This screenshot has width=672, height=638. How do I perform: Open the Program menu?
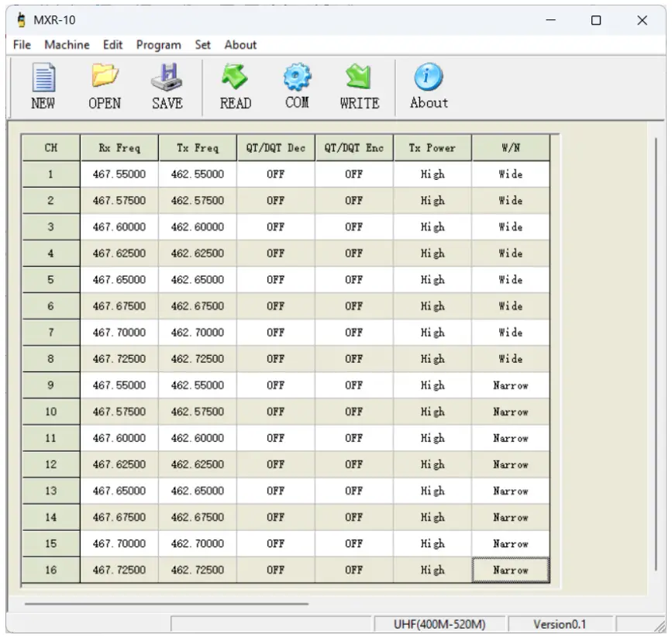(x=158, y=45)
